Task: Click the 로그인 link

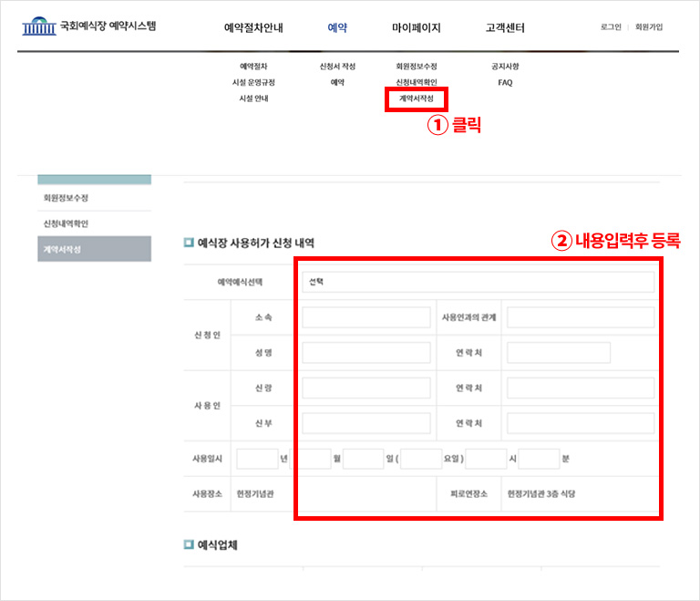Action: click(611, 27)
